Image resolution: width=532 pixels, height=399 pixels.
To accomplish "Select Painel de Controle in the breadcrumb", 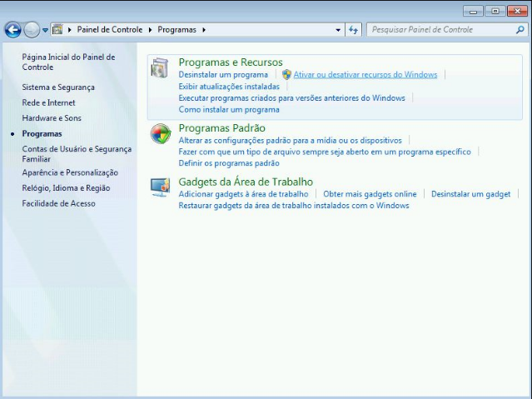I will [x=110, y=29].
